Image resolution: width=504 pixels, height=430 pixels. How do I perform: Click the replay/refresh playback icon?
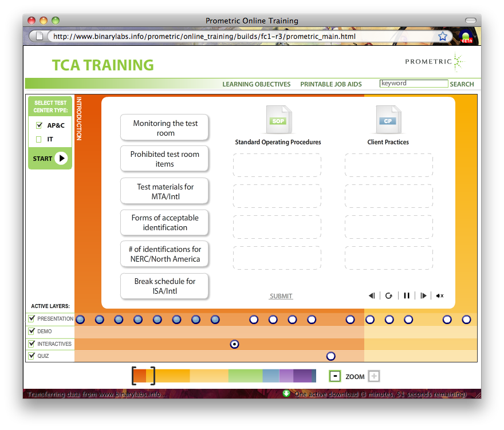tap(389, 295)
